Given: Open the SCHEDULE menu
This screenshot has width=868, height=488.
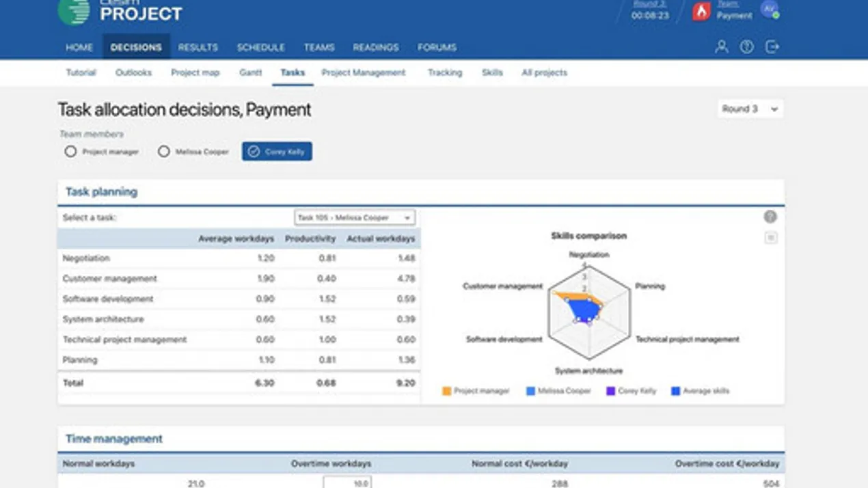Looking at the screenshot, I should (x=260, y=47).
